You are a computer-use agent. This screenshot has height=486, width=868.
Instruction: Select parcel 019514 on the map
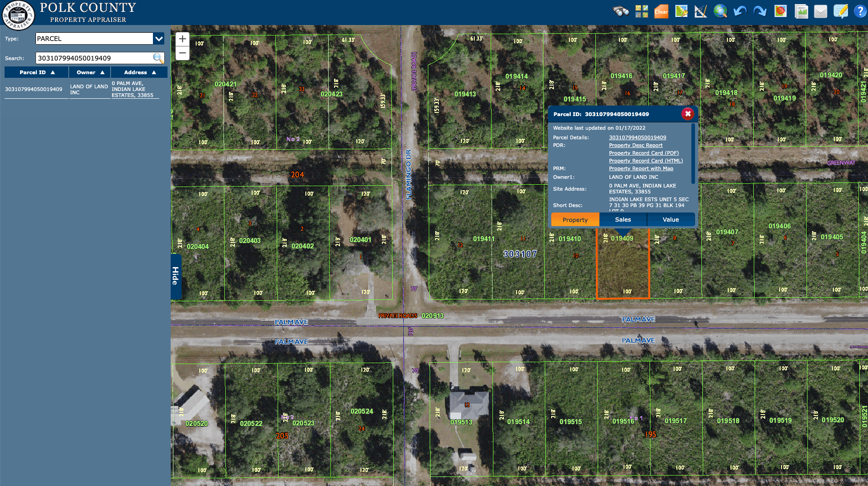[x=518, y=422]
